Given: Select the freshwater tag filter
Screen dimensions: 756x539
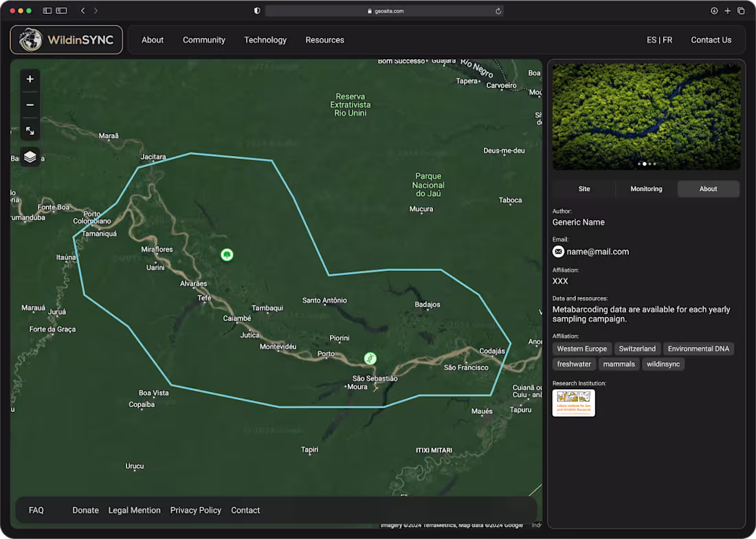Looking at the screenshot, I should 574,364.
